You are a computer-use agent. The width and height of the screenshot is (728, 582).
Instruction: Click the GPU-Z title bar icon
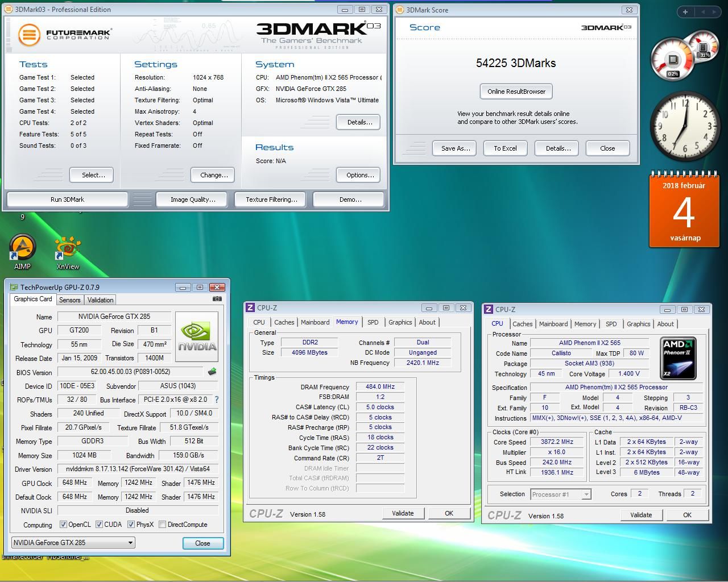coord(14,287)
